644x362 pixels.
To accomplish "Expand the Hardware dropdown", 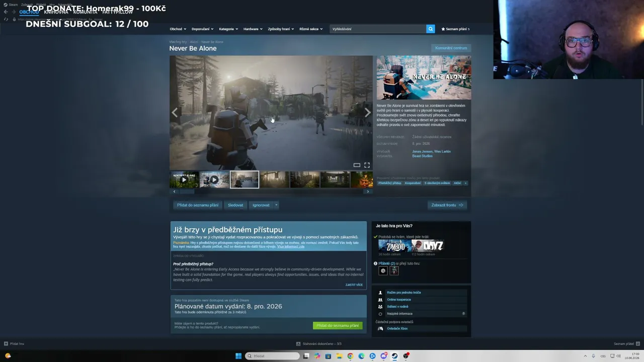I will [253, 29].
